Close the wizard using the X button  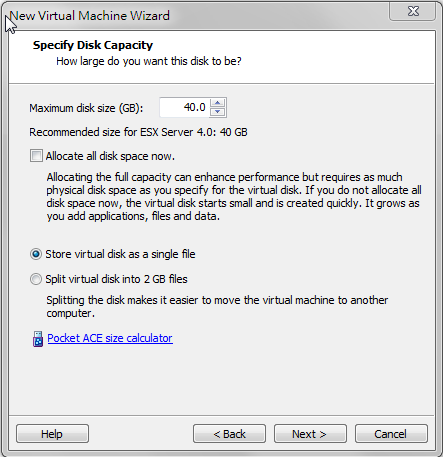click(413, 11)
